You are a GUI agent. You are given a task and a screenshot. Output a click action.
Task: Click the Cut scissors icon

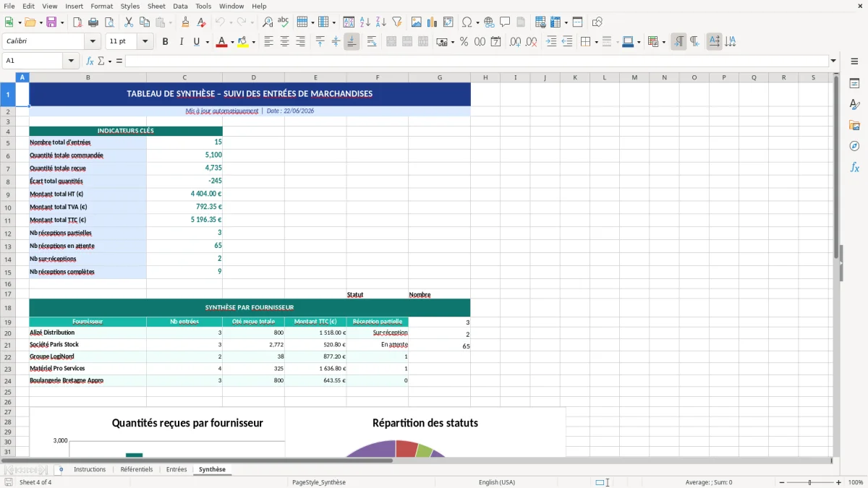click(x=129, y=22)
